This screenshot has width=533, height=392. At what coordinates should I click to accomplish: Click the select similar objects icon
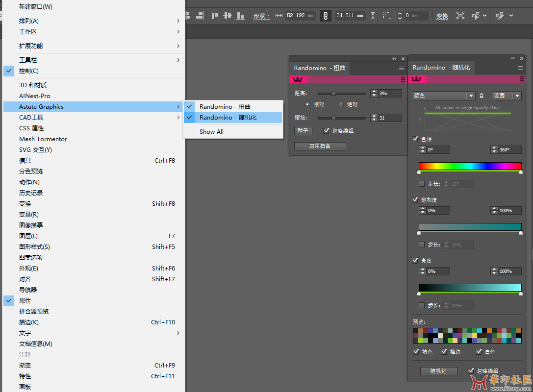tap(476, 16)
